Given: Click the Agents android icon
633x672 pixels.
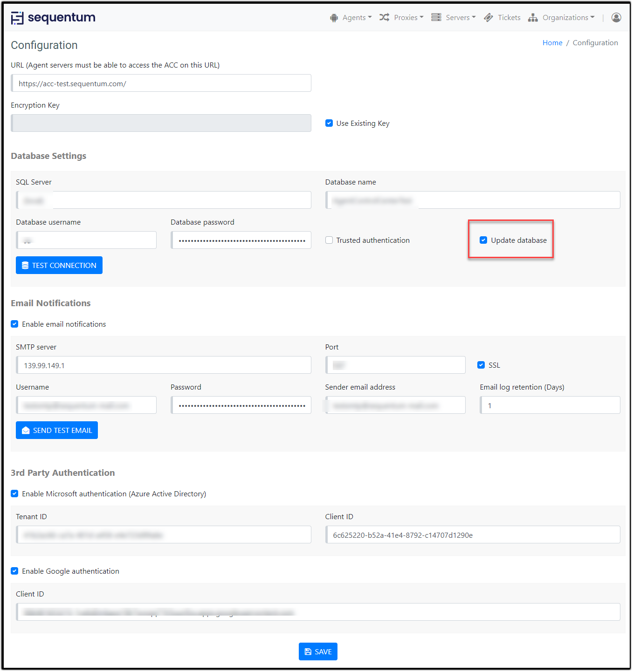Looking at the screenshot, I should point(334,18).
